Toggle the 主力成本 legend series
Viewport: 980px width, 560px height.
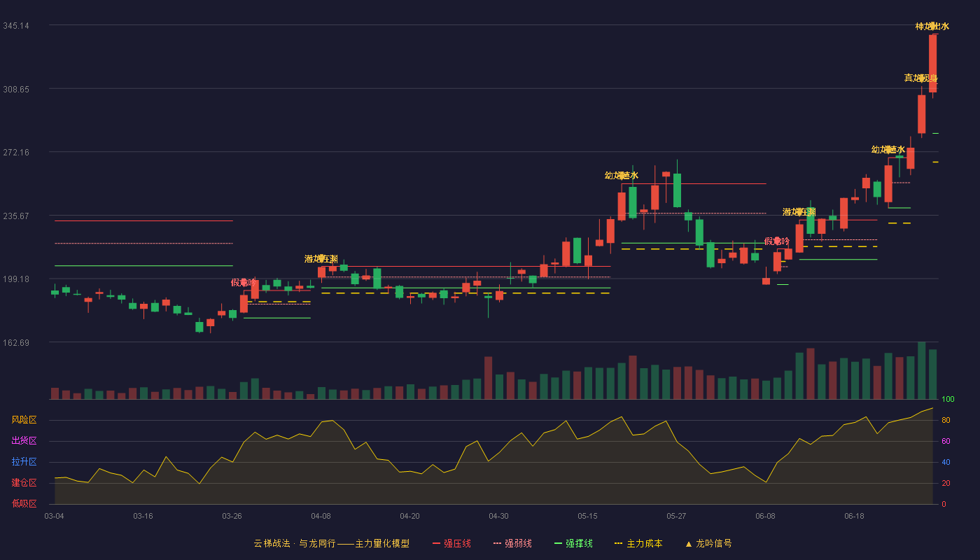638,543
